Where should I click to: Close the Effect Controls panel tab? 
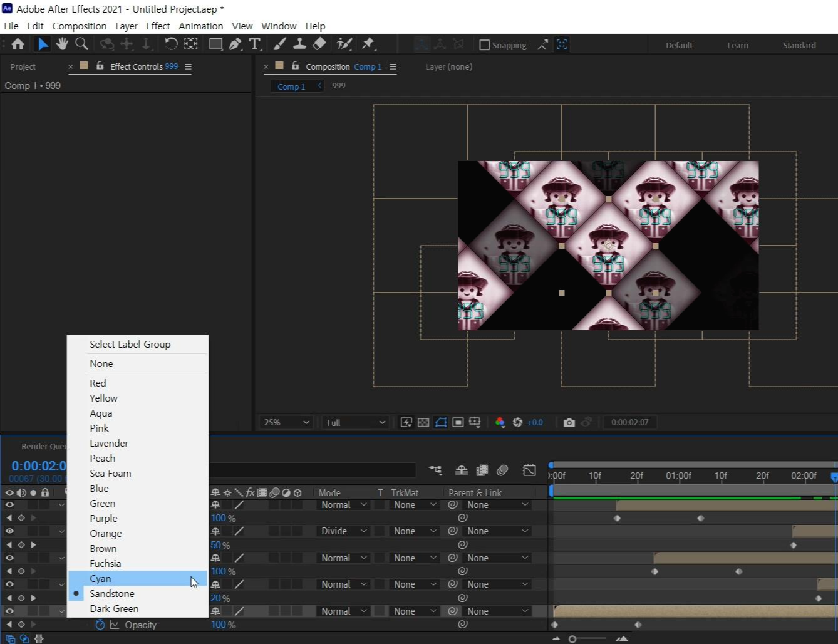pos(70,66)
